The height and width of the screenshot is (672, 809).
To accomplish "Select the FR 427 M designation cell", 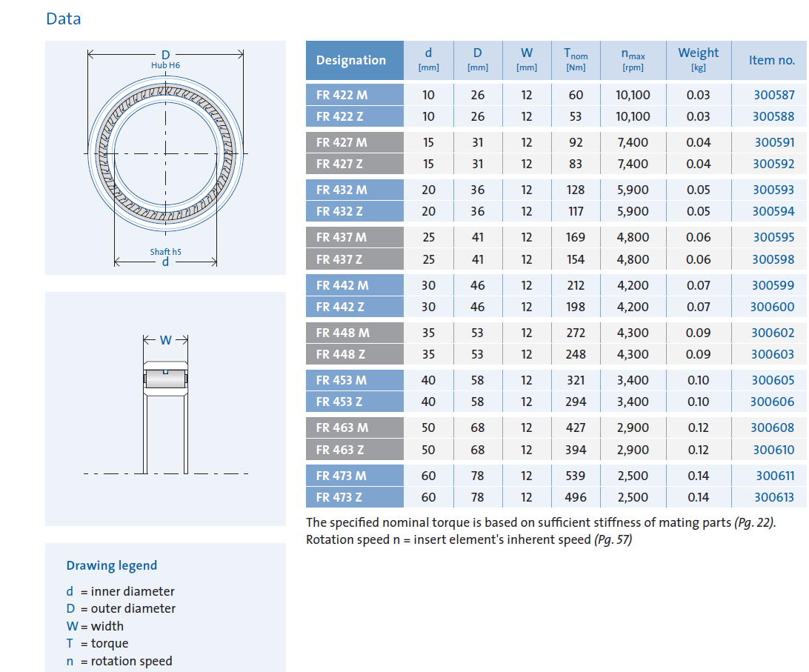I will coord(354,142).
